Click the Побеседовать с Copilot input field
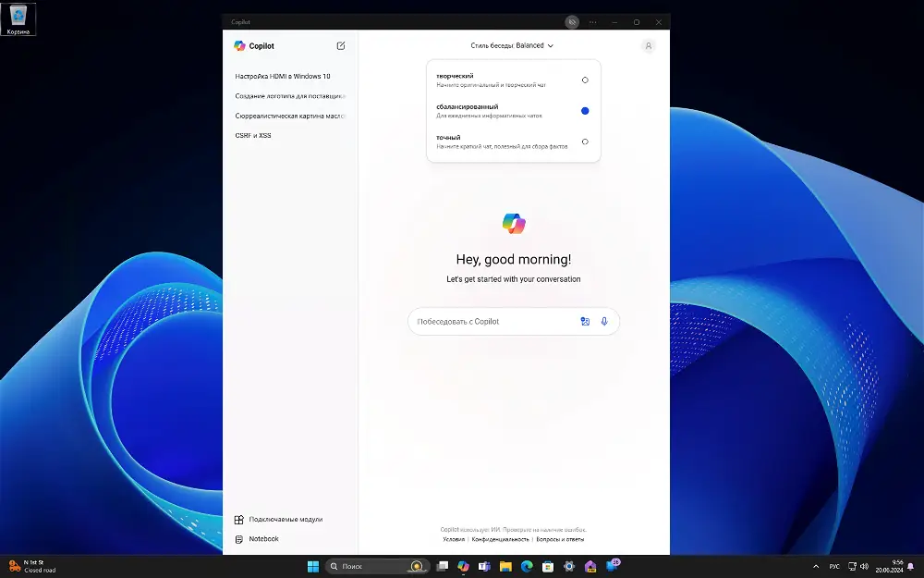Screen dimensions: 924x578 495,322
